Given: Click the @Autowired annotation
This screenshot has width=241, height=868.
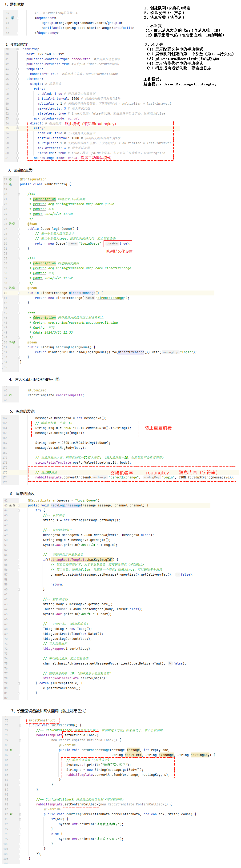Looking at the screenshot, I should pyautogui.click(x=37, y=390).
